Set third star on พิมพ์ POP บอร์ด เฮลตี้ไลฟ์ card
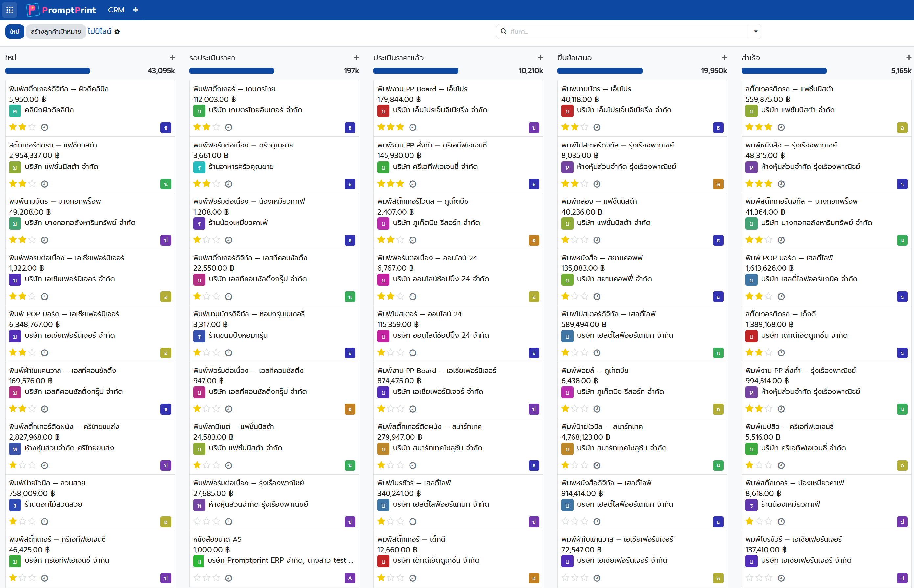Viewport: 914px width, 588px height. pos(768,296)
